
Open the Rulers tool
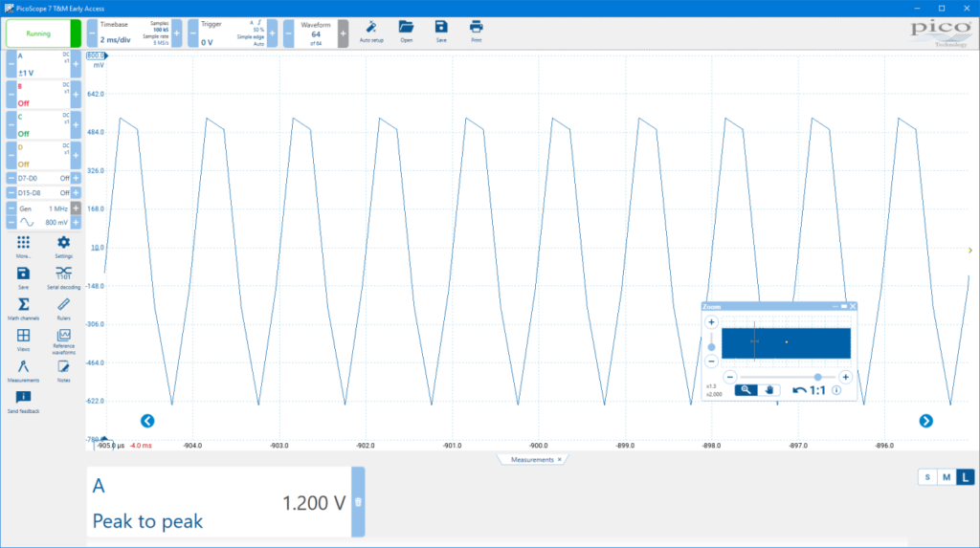[64, 309]
